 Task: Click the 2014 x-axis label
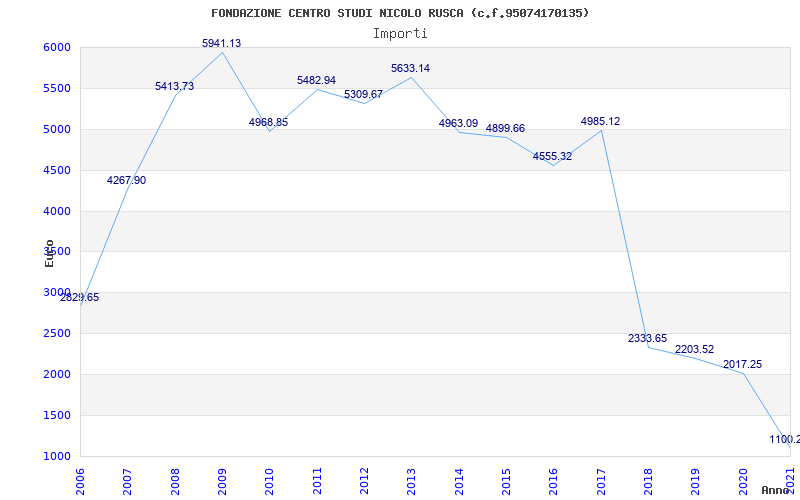[459, 482]
